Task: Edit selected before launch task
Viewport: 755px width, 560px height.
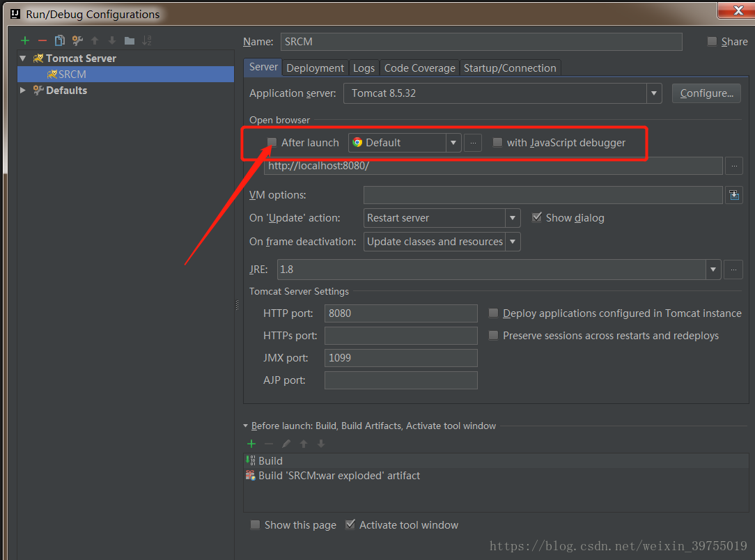Action: click(286, 444)
